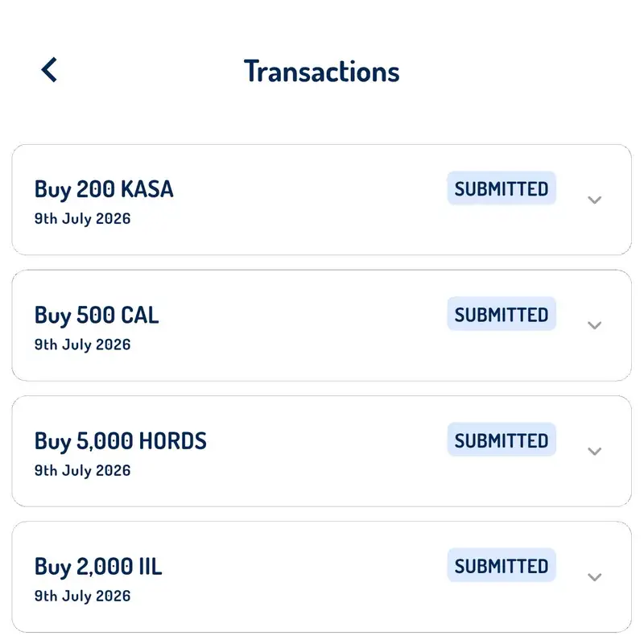Click the Transactions page heading

click(321, 71)
